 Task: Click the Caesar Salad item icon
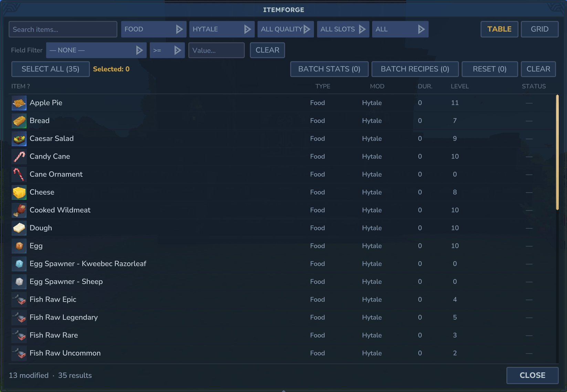coord(19,139)
